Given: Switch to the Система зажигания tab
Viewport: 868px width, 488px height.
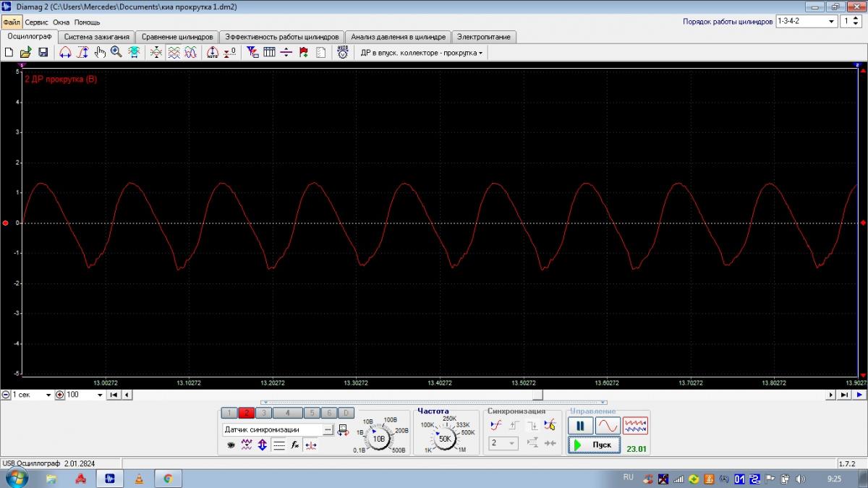Looking at the screenshot, I should click(96, 37).
